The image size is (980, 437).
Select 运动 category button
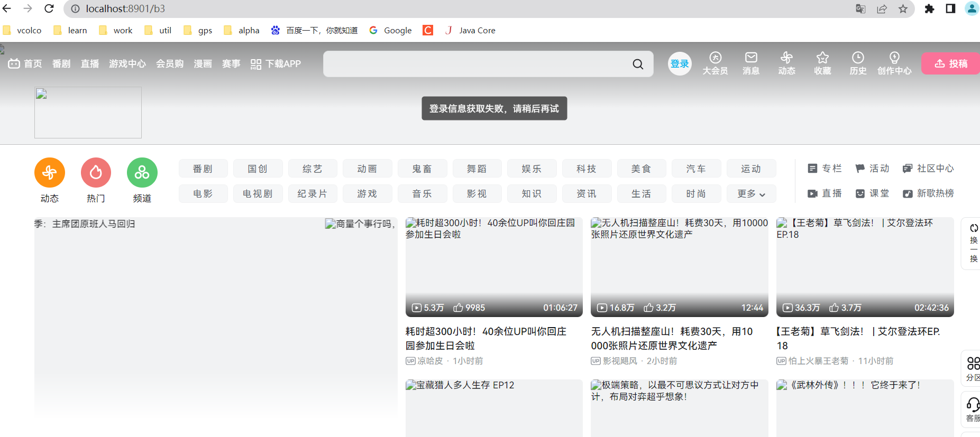pyautogui.click(x=751, y=169)
